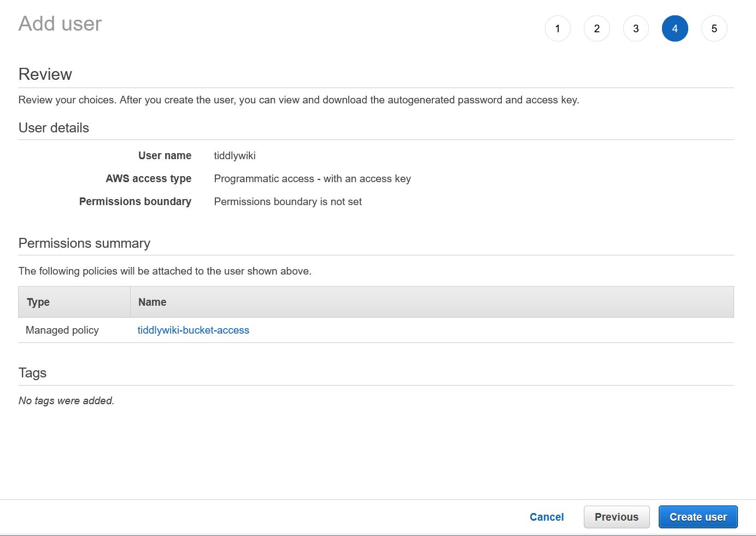Click the 'Review your choices' description text

click(298, 100)
